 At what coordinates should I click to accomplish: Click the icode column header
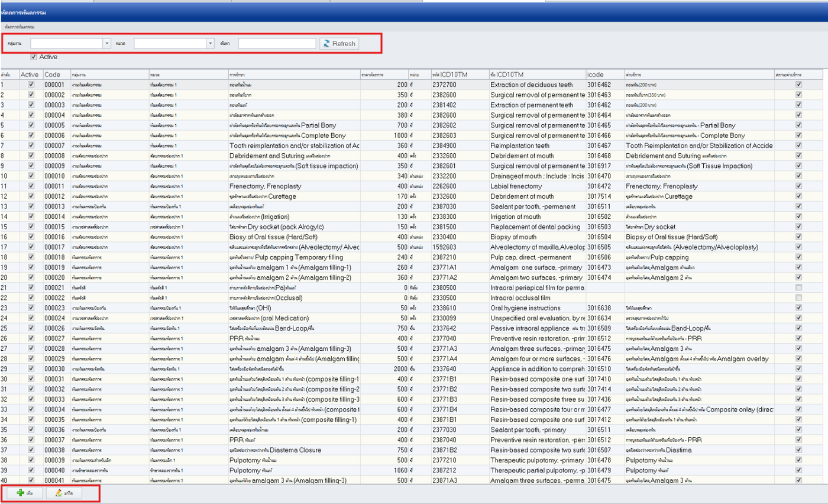coord(604,75)
